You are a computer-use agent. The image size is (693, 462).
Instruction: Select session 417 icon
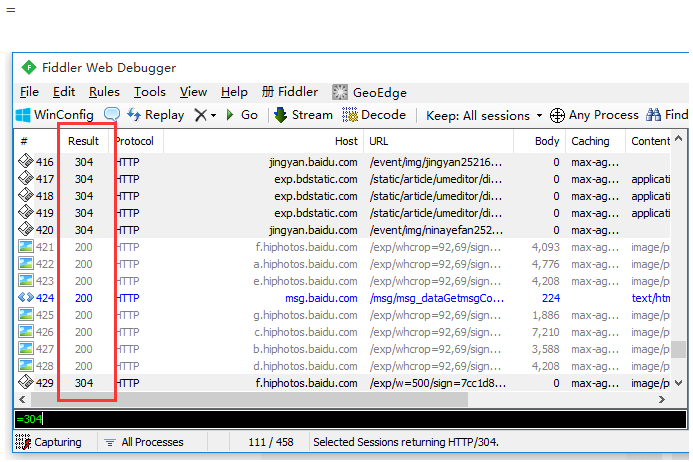[26, 178]
